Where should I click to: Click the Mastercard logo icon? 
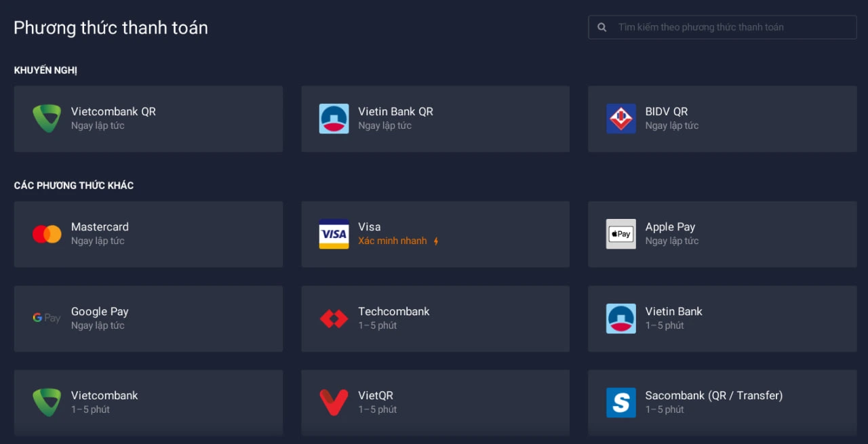pyautogui.click(x=47, y=234)
